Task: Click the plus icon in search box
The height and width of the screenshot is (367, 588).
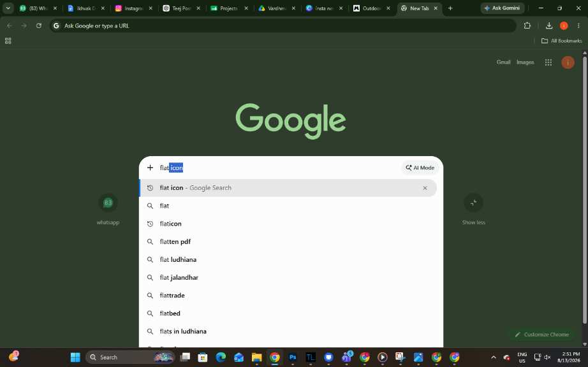Action: click(150, 168)
